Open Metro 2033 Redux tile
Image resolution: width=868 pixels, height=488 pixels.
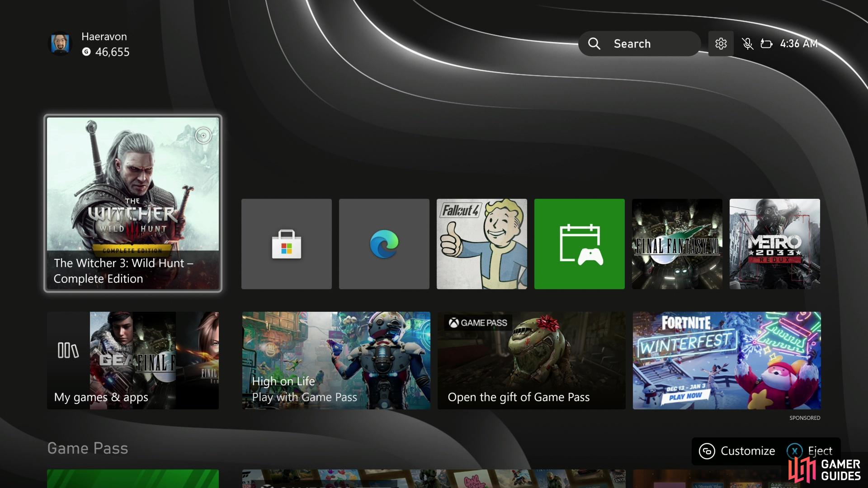(774, 244)
